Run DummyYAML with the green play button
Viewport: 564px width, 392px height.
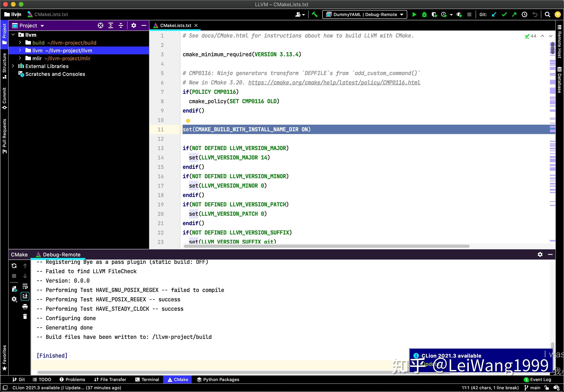[414, 14]
